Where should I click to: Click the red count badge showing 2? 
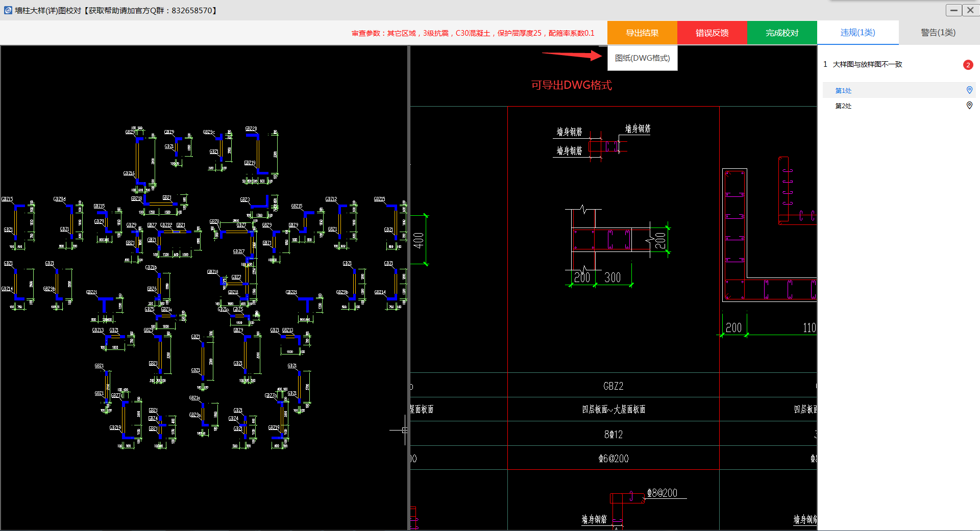968,65
